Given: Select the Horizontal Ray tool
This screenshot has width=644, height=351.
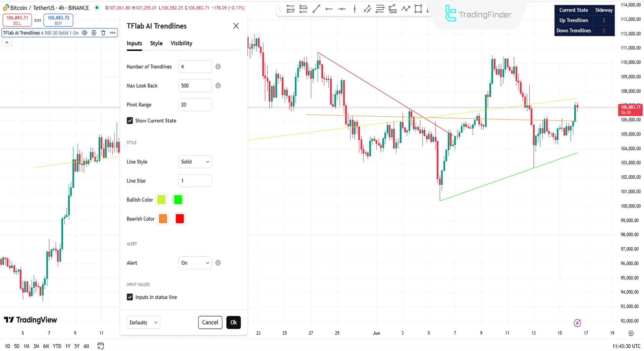Looking at the screenshot, I should click(x=329, y=9).
